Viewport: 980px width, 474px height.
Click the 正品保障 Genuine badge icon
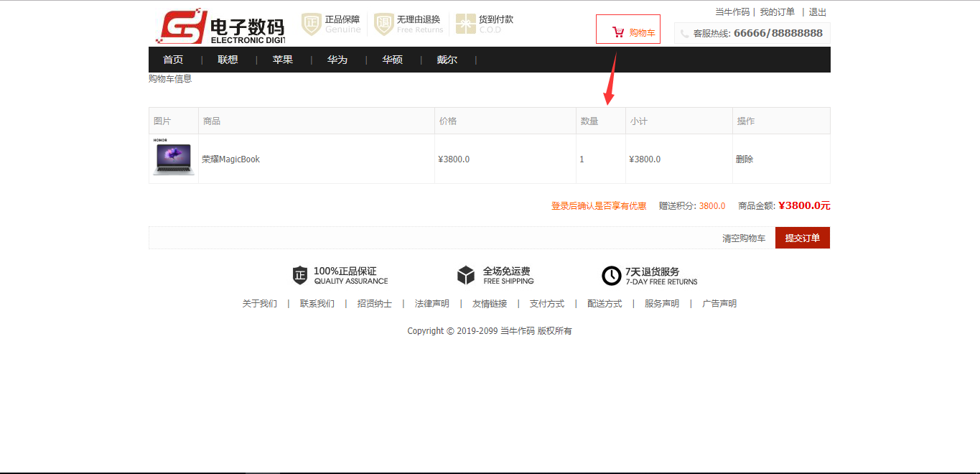tap(312, 24)
